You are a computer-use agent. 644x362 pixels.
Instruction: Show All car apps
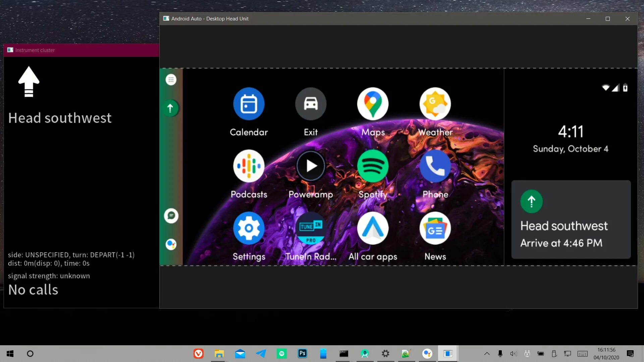pyautogui.click(x=373, y=228)
